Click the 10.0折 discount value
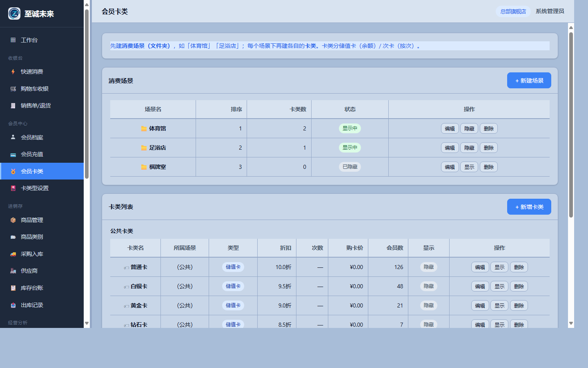Screen dimensions: 588x368 coord(283,267)
